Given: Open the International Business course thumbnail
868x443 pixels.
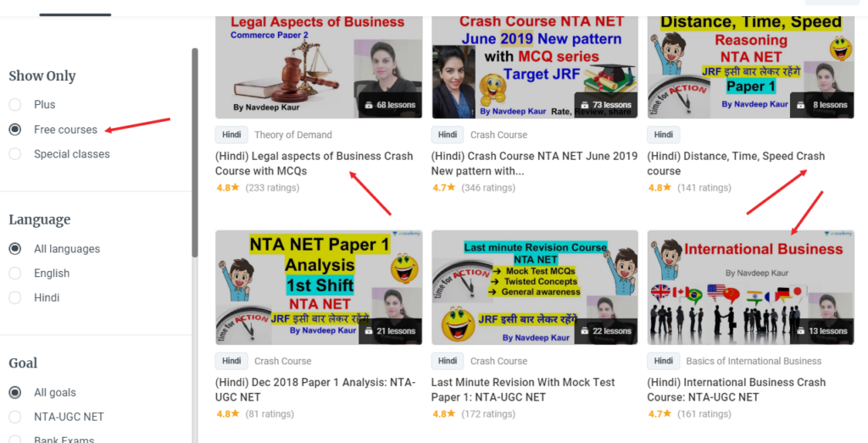Looking at the screenshot, I should click(x=751, y=288).
